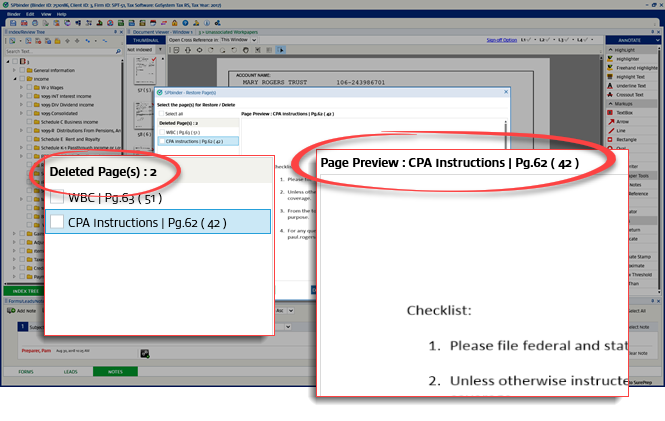
Task: Switch to the FORMS tab
Action: click(26, 372)
